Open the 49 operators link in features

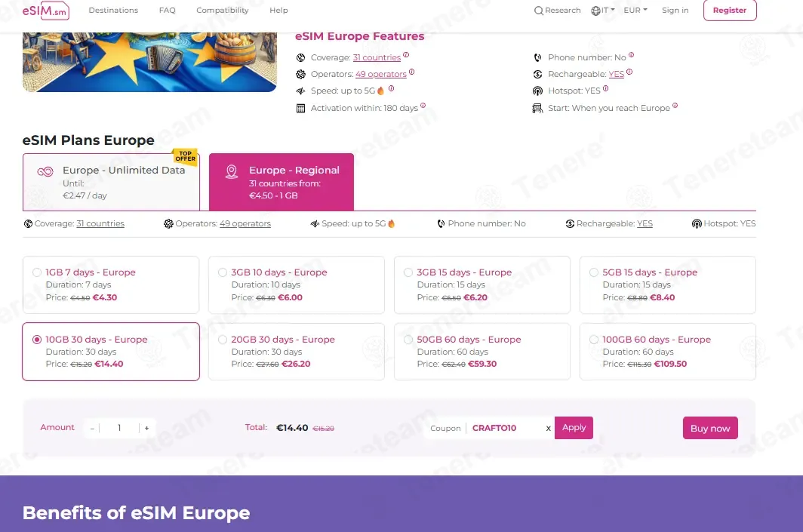pyautogui.click(x=381, y=74)
